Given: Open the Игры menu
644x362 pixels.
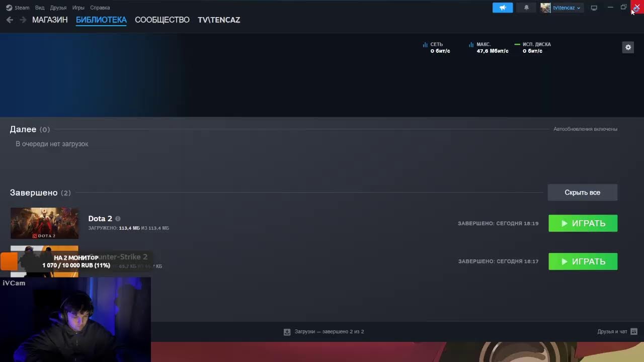Looking at the screenshot, I should pos(78,8).
